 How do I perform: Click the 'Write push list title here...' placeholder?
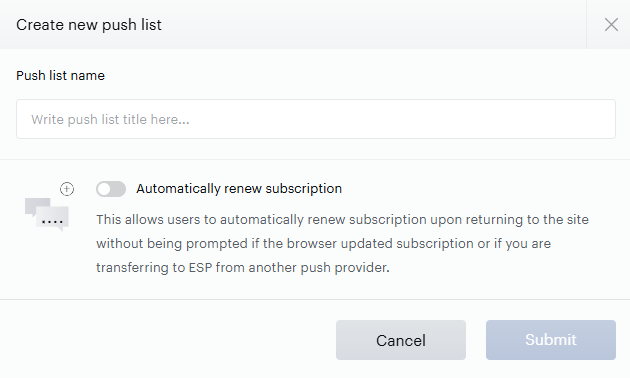point(110,119)
